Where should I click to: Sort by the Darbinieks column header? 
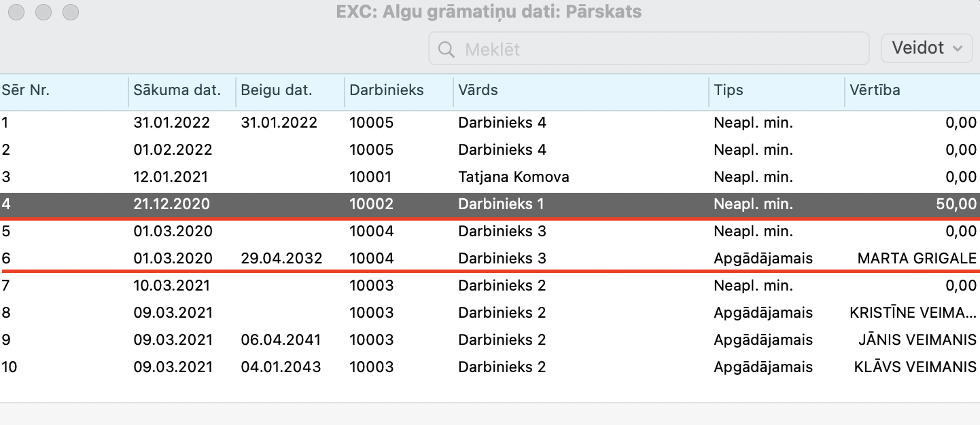386,90
